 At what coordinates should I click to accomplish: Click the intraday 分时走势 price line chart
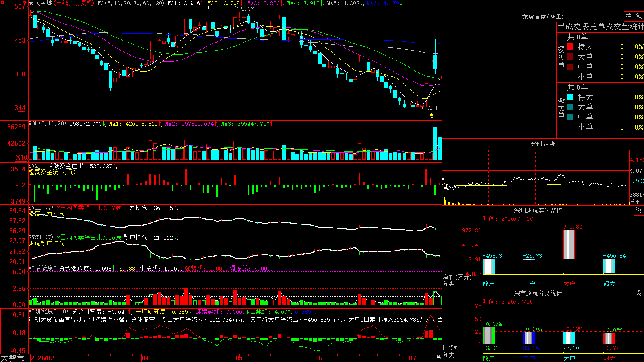click(536, 171)
